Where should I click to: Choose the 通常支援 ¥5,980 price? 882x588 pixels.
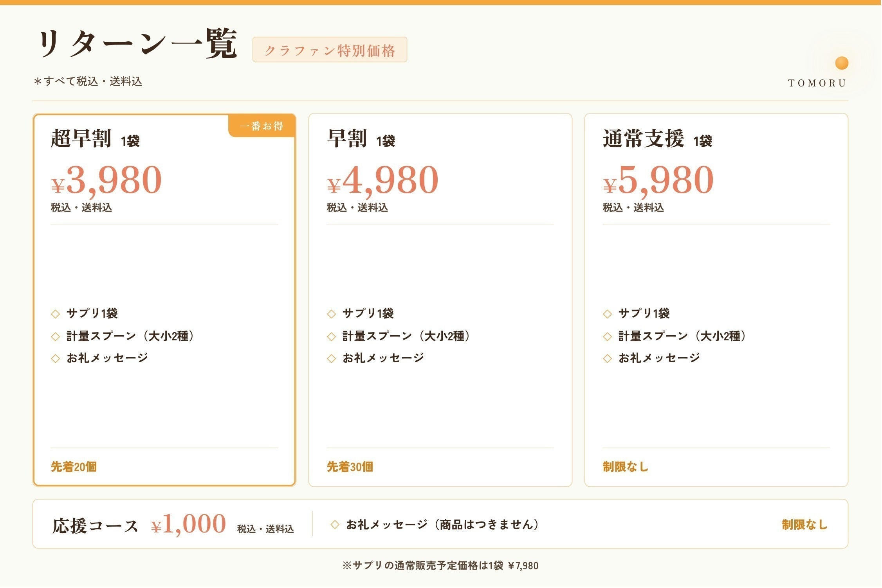click(658, 180)
